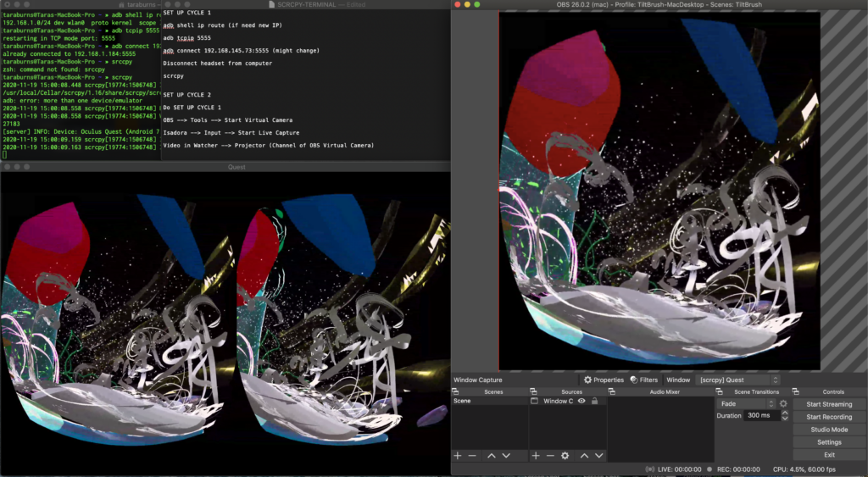The height and width of the screenshot is (477, 868).
Task: Remove selected source with minus icon
Action: 550,456
